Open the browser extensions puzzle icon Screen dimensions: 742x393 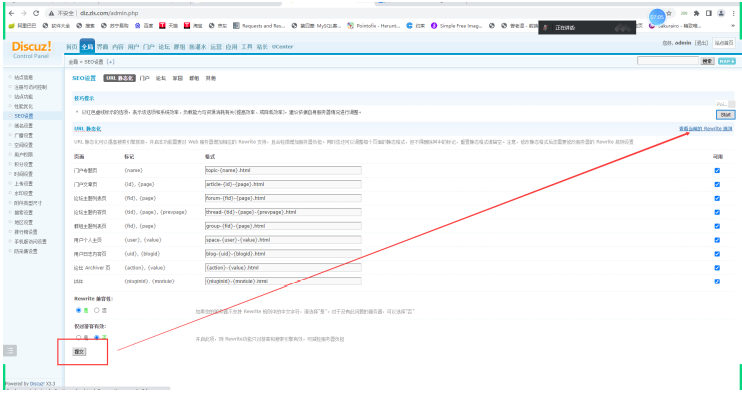click(x=697, y=13)
